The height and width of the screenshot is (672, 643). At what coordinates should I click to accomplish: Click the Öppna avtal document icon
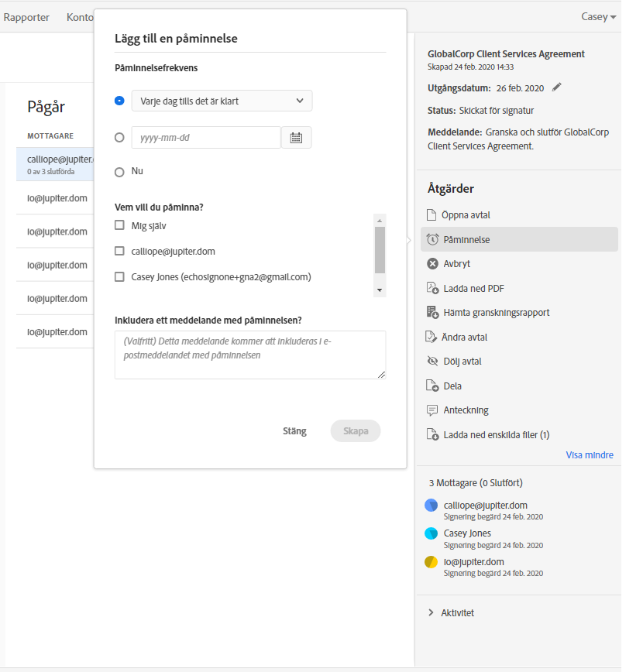point(432,215)
